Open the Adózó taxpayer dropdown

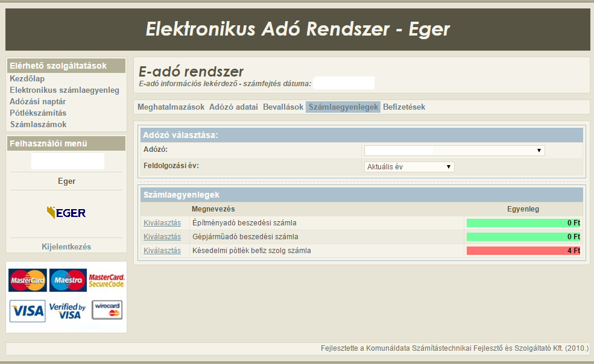coord(454,151)
